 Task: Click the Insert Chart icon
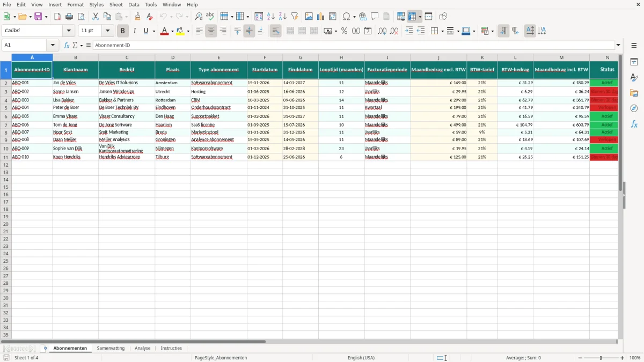coord(321,17)
